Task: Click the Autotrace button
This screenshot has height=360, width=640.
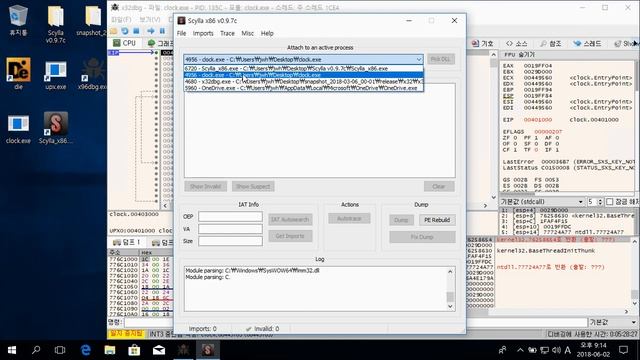Action: click(349, 219)
